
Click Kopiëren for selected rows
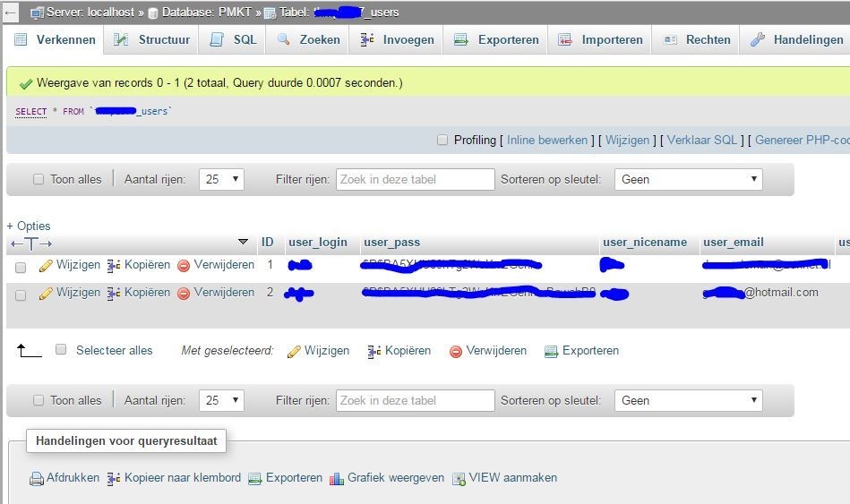(x=399, y=351)
